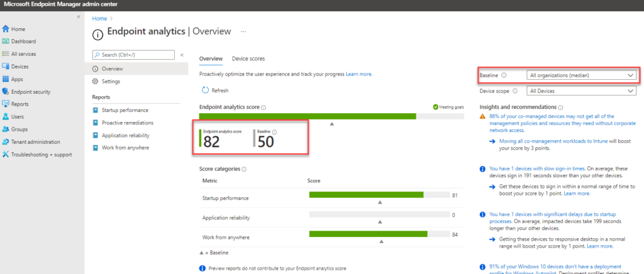Screen dimensions: 644x274
Task: Open the ellipsis menu next to Overview title
Action: (243, 31)
